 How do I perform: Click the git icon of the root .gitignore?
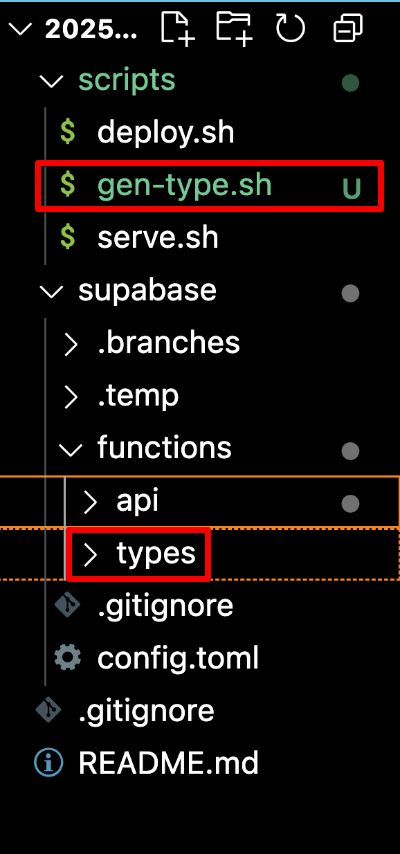click(x=47, y=710)
